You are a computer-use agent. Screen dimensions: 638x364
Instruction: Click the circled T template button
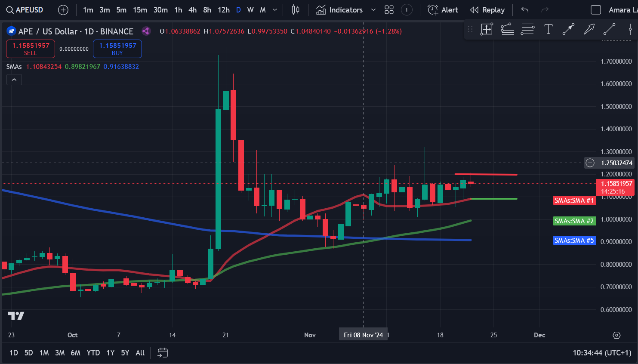click(407, 10)
